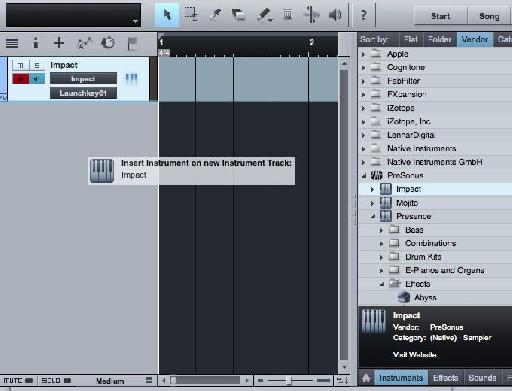Select the Eraser tool
The width and height of the screenshot is (512, 391).
[x=239, y=15]
